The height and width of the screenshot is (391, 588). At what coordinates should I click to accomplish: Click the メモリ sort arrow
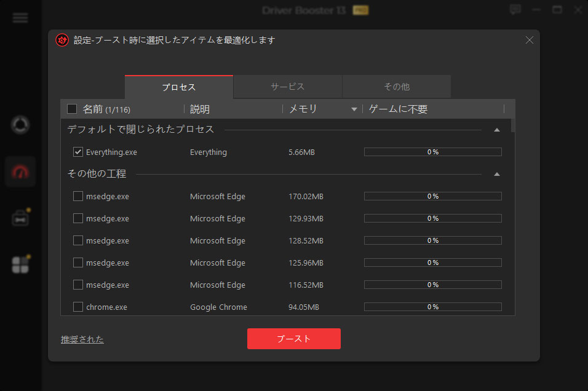tap(354, 109)
